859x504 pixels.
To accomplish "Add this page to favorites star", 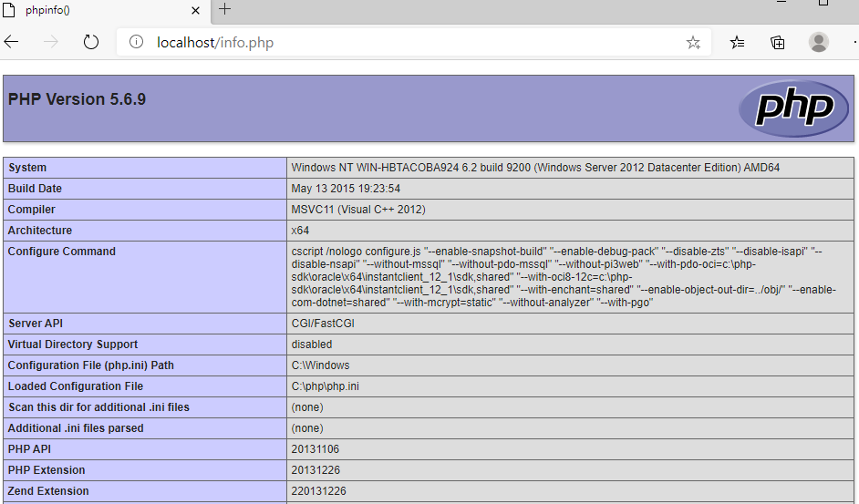I will point(693,42).
